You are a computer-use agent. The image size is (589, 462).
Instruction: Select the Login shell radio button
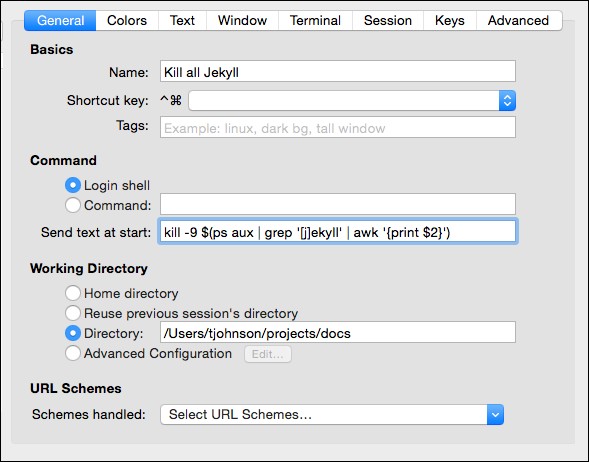click(x=72, y=185)
